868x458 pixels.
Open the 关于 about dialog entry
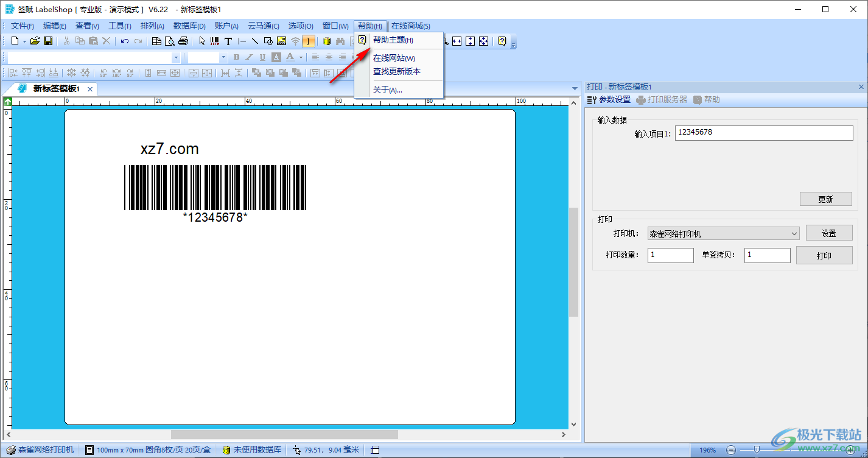387,90
